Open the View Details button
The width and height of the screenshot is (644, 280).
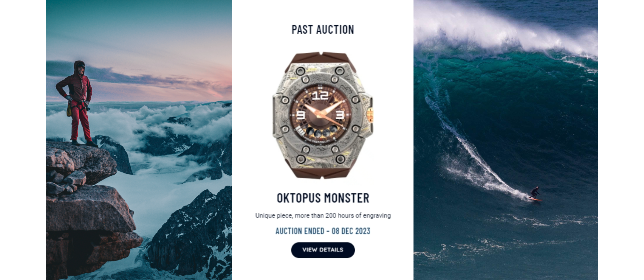[323, 250]
